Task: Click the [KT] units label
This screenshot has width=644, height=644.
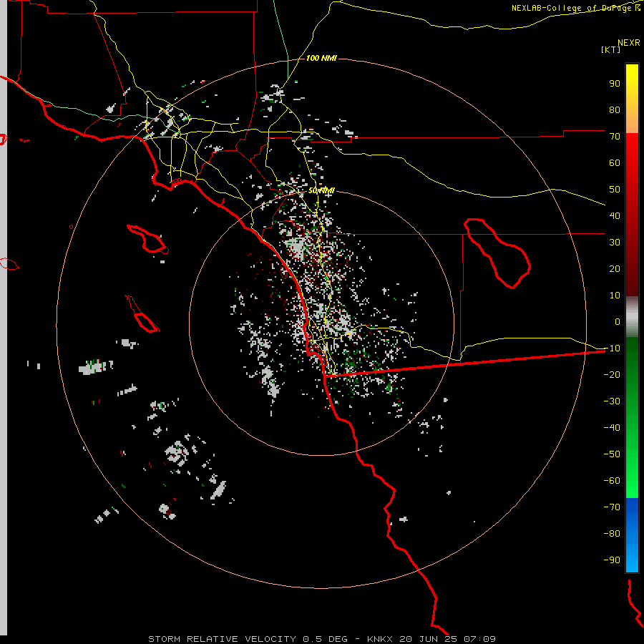Action: pyautogui.click(x=611, y=49)
